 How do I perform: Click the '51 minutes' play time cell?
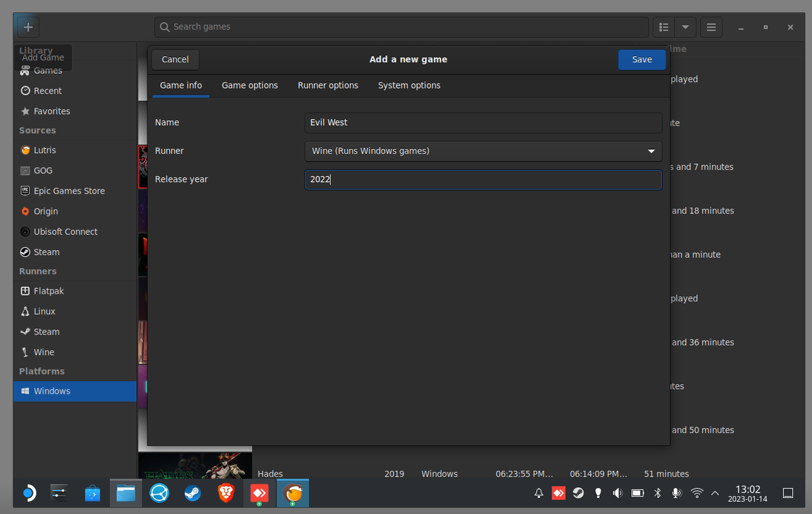(666, 474)
